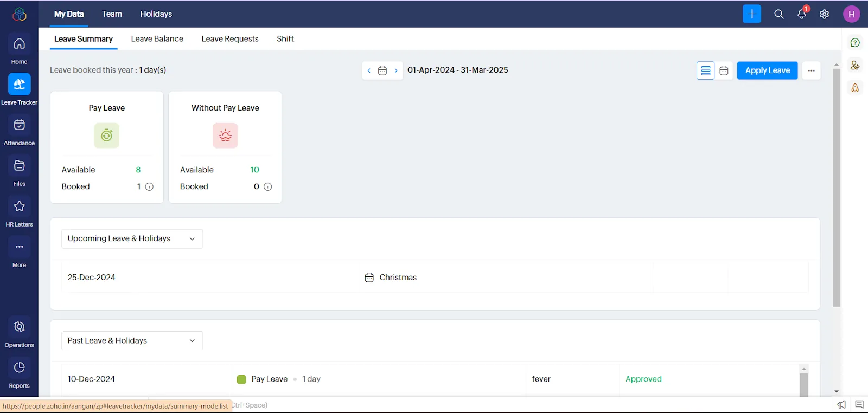Screen dimensions: 868x413
Task: Click the main page vertical scrollbar
Action: point(837,188)
